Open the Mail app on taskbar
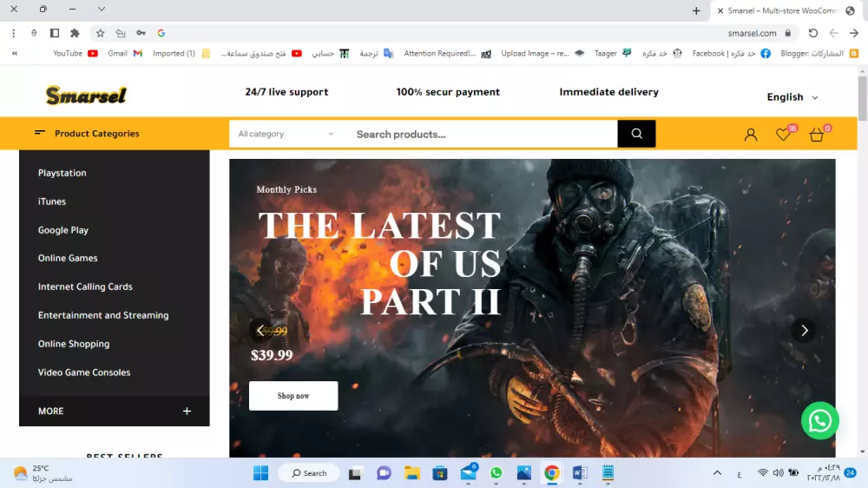 point(469,473)
